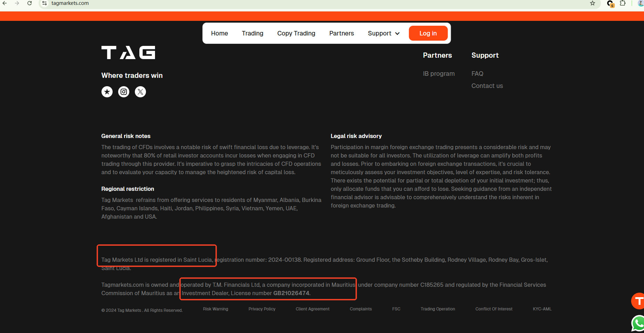Click the 'Regional restriction' heading

point(128,189)
